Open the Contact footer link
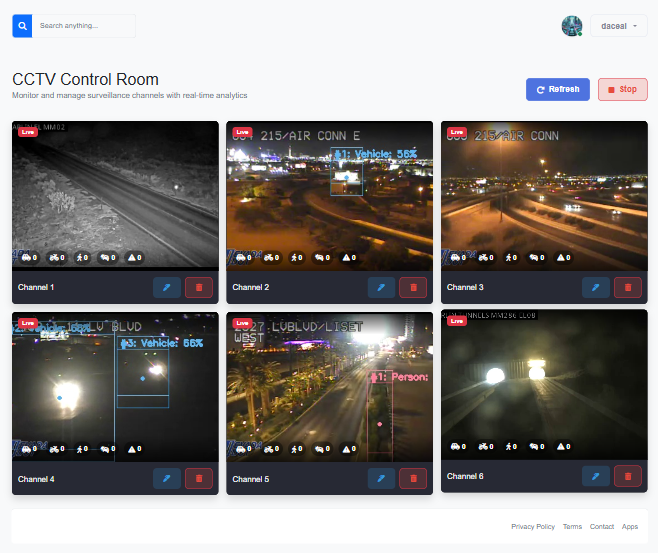The height and width of the screenshot is (553, 658). point(601,526)
